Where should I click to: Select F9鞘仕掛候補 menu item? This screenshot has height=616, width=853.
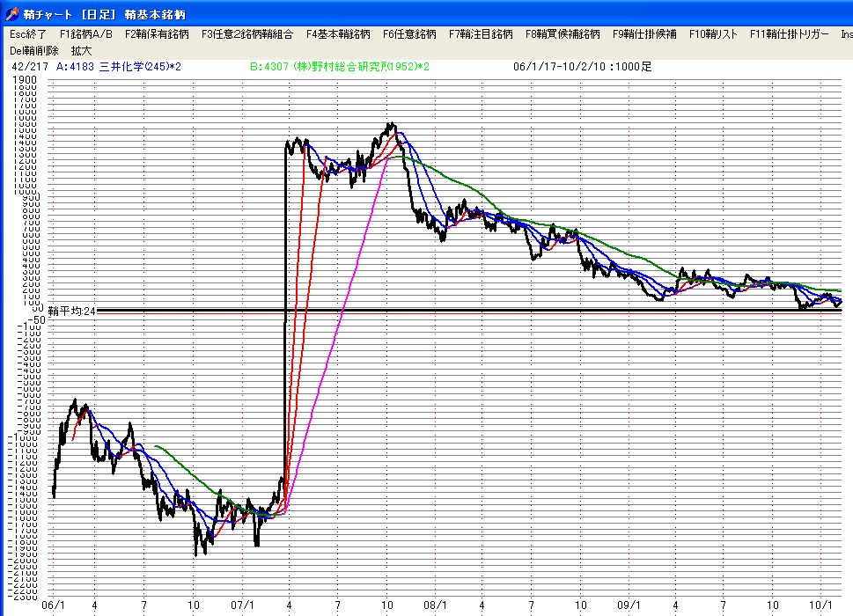pyautogui.click(x=644, y=34)
